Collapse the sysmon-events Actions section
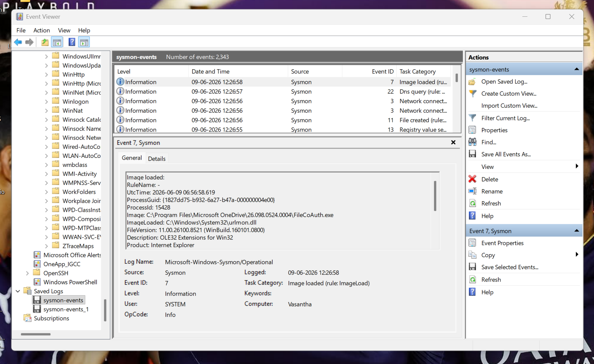The width and height of the screenshot is (594, 364). point(577,69)
